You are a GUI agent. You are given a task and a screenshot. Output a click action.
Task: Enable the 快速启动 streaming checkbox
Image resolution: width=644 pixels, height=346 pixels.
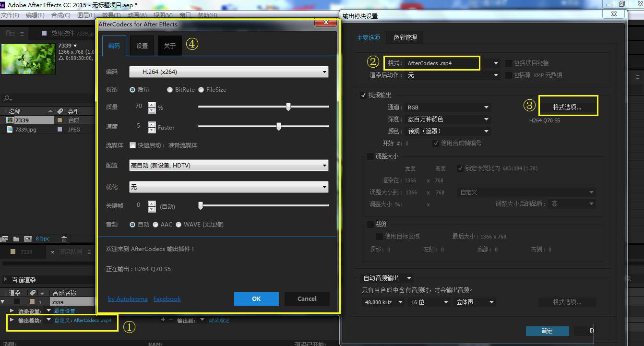[132, 145]
